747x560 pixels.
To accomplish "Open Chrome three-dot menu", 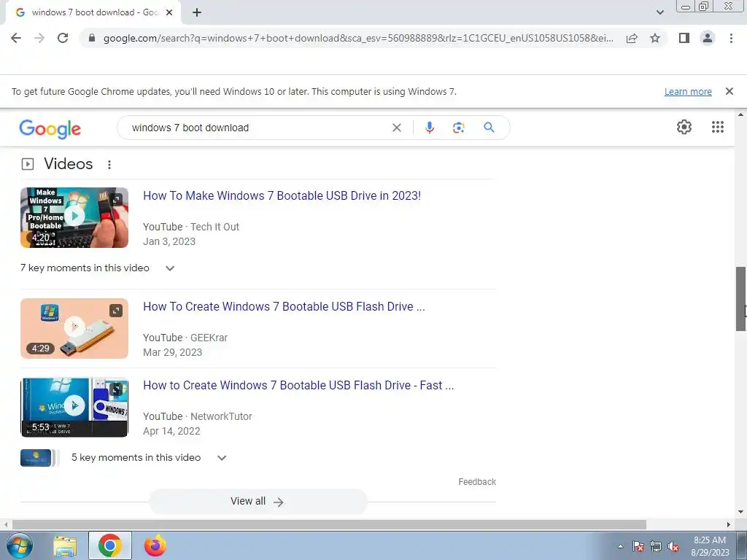I will click(731, 38).
